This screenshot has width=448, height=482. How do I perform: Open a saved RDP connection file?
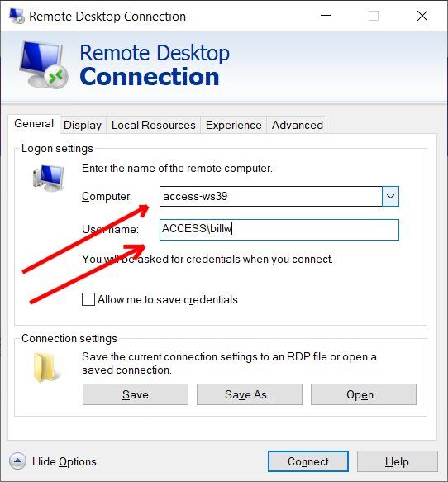[364, 394]
